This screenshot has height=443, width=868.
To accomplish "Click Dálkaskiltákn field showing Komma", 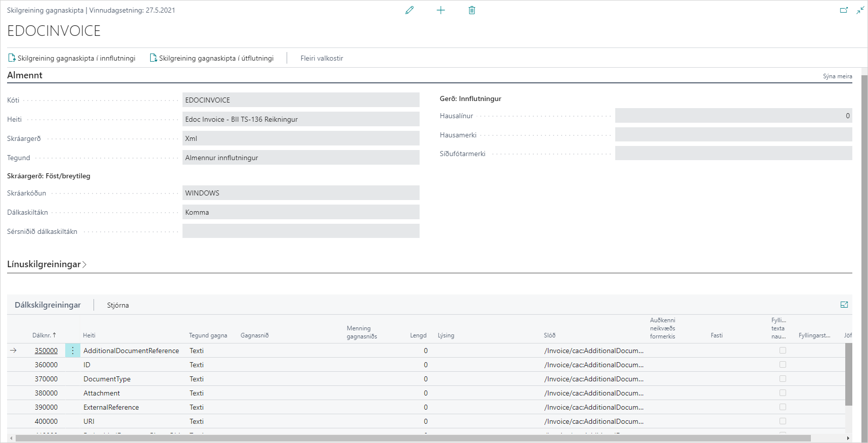I will click(x=301, y=212).
